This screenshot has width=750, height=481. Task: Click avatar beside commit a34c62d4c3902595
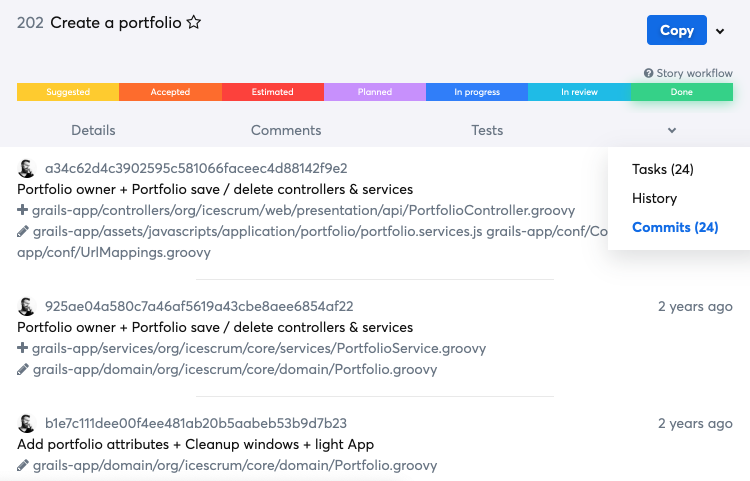pos(26,168)
